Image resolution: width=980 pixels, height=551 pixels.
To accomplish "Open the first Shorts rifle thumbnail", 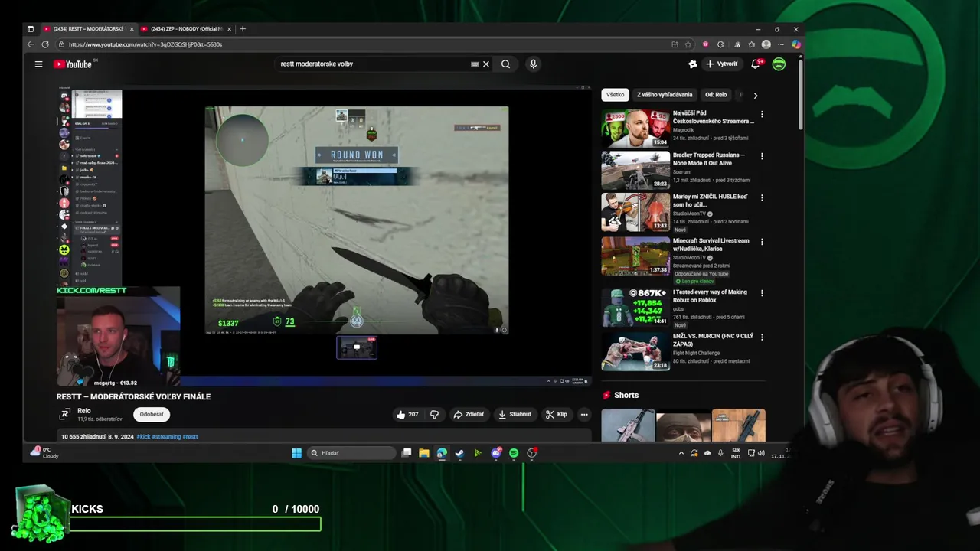I will [628, 425].
